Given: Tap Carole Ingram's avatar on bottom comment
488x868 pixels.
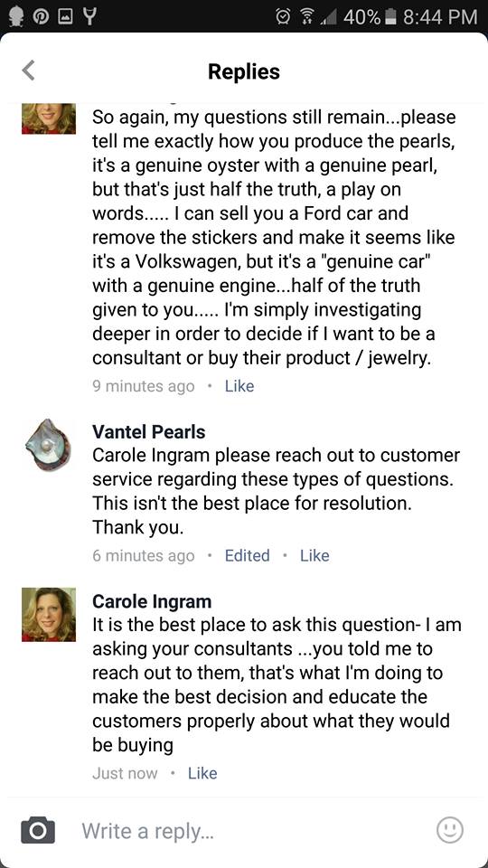Looking at the screenshot, I should coord(49,615).
